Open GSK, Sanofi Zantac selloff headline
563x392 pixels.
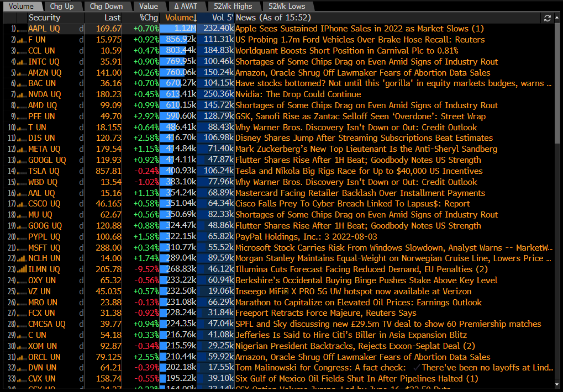(x=360, y=116)
